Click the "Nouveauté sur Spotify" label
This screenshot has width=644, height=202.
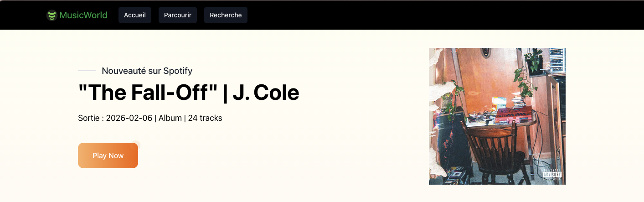[x=147, y=71]
